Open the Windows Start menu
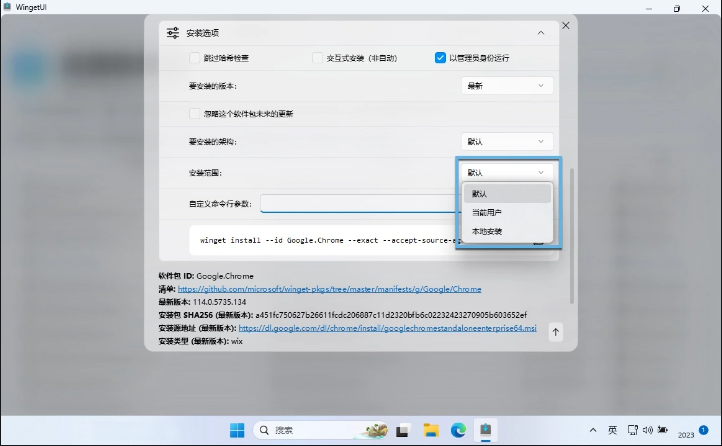The width and height of the screenshot is (722, 446). pos(237,430)
